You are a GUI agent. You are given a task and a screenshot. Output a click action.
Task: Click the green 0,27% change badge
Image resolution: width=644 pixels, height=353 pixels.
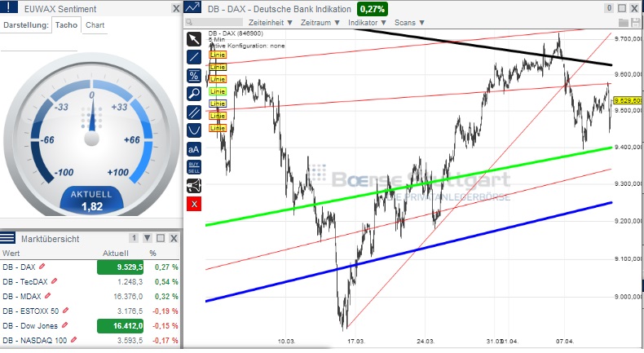click(x=373, y=9)
